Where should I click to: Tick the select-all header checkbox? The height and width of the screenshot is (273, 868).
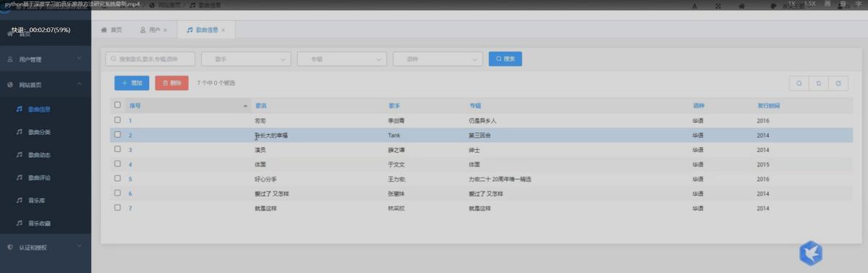[x=118, y=105]
